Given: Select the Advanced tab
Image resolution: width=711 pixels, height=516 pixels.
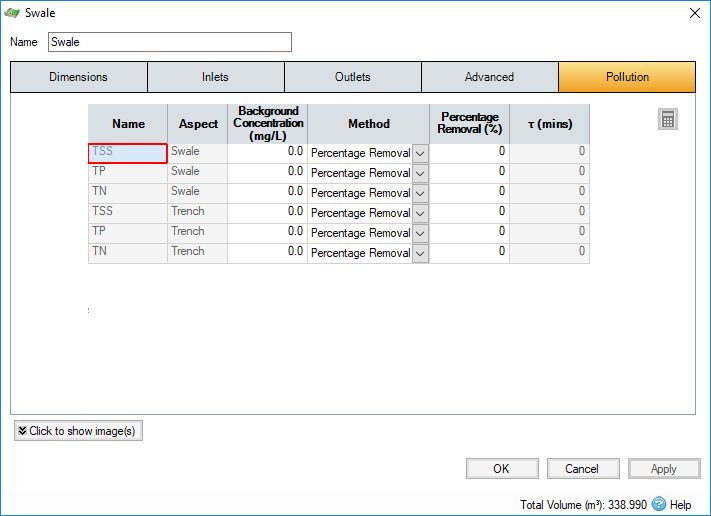Looking at the screenshot, I should click(x=490, y=77).
